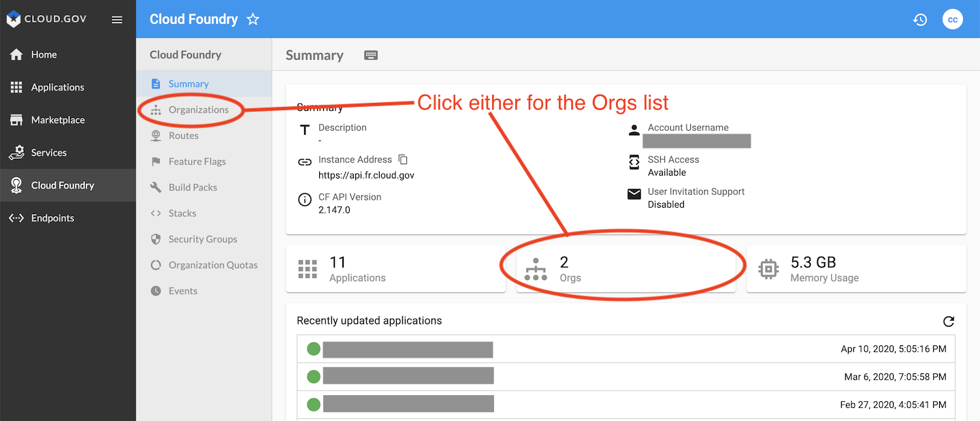Open the Build Packs submenu item

click(204, 187)
